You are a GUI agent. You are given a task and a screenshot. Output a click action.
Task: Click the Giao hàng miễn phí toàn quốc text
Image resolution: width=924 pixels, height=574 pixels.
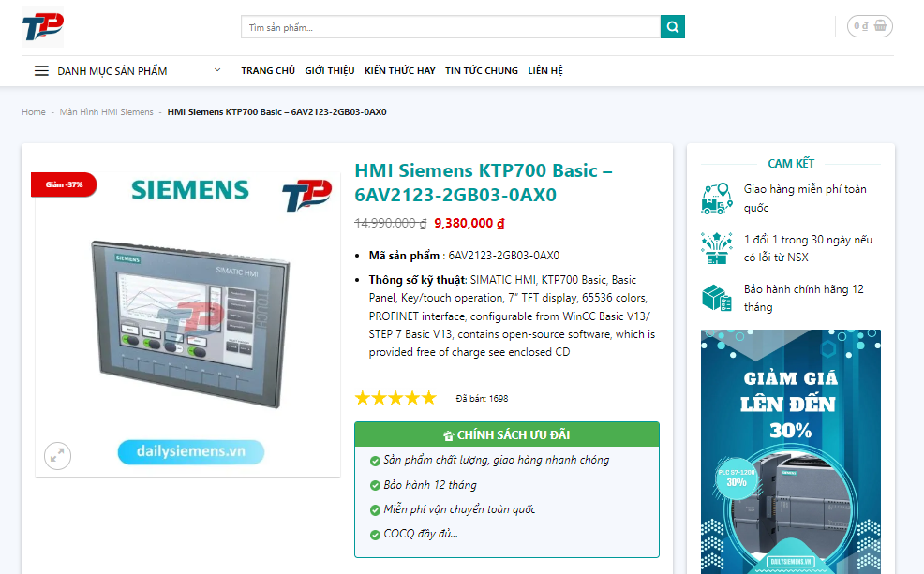tap(805, 199)
